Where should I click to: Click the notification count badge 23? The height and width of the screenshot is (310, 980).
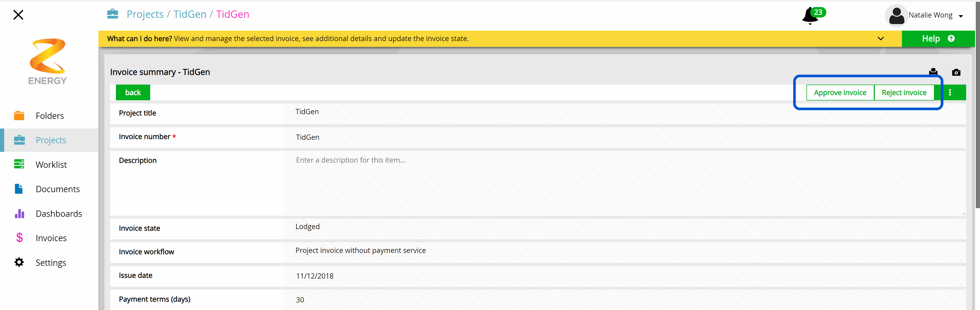coord(818,12)
